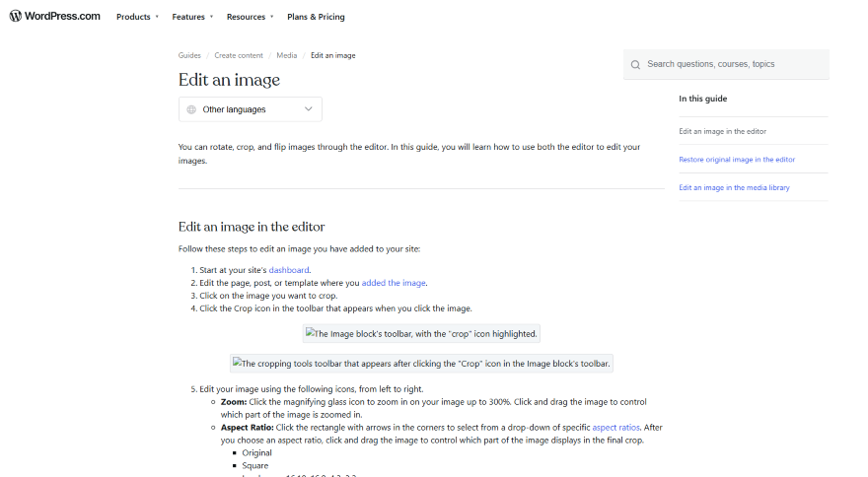Open the aspect ratios link
This screenshot has width=868, height=477.
pos(615,427)
